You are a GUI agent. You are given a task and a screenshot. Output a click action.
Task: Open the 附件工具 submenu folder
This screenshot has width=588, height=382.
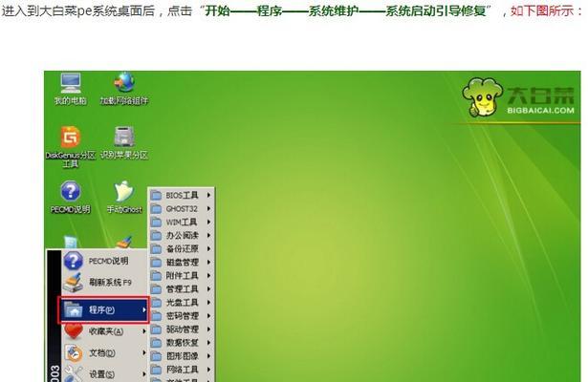pyautogui.click(x=182, y=276)
